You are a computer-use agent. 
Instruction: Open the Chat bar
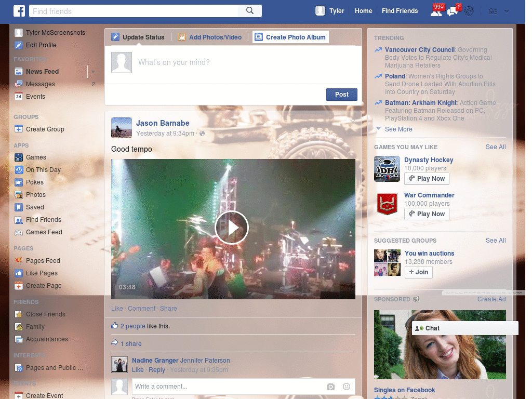point(465,328)
